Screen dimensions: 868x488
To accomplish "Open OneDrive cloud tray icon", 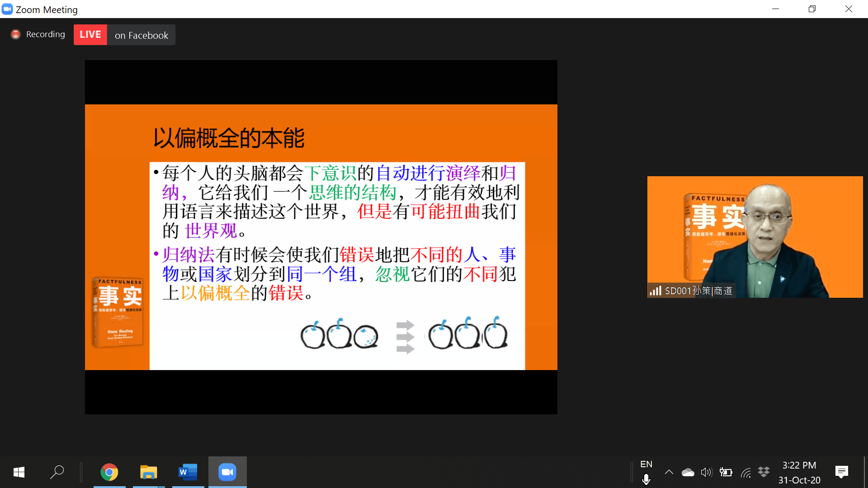I will (688, 472).
